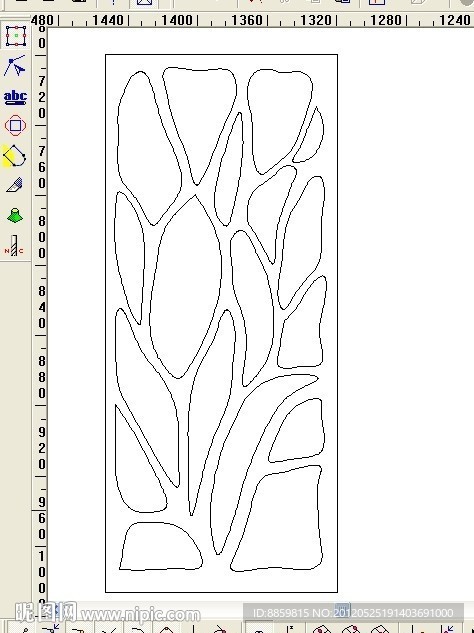Click the envelope icon in the top toolbar
Image resolution: width=474 pixels, height=633 pixels.
point(144,3)
